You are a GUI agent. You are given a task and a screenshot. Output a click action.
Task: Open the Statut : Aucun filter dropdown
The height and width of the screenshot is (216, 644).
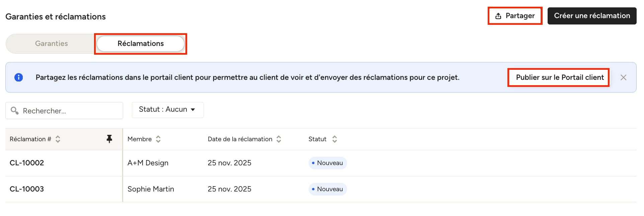[x=168, y=110]
